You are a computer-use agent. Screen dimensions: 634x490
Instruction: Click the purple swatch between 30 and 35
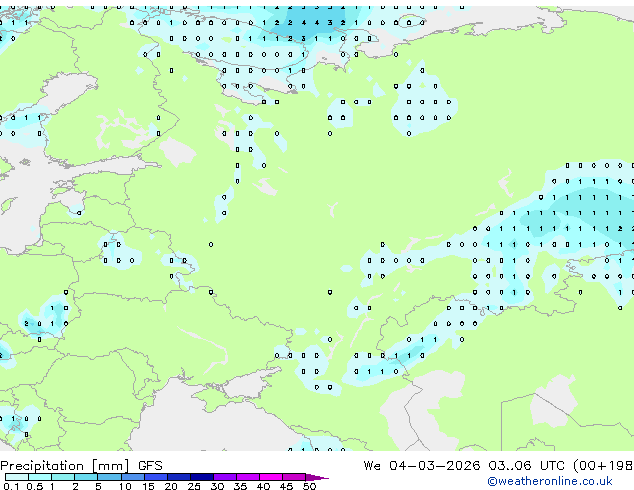(225, 477)
